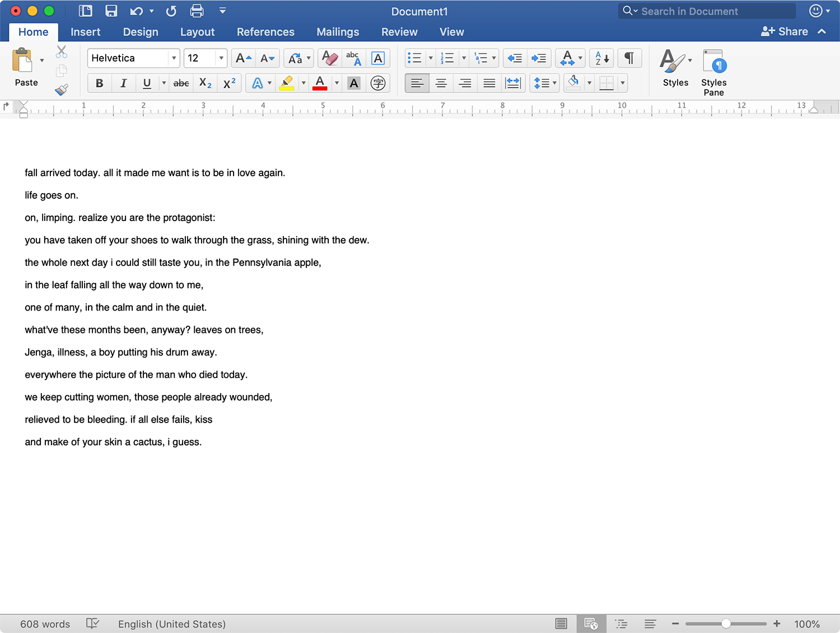Open the References tab
This screenshot has height=633, width=840.
click(x=265, y=32)
